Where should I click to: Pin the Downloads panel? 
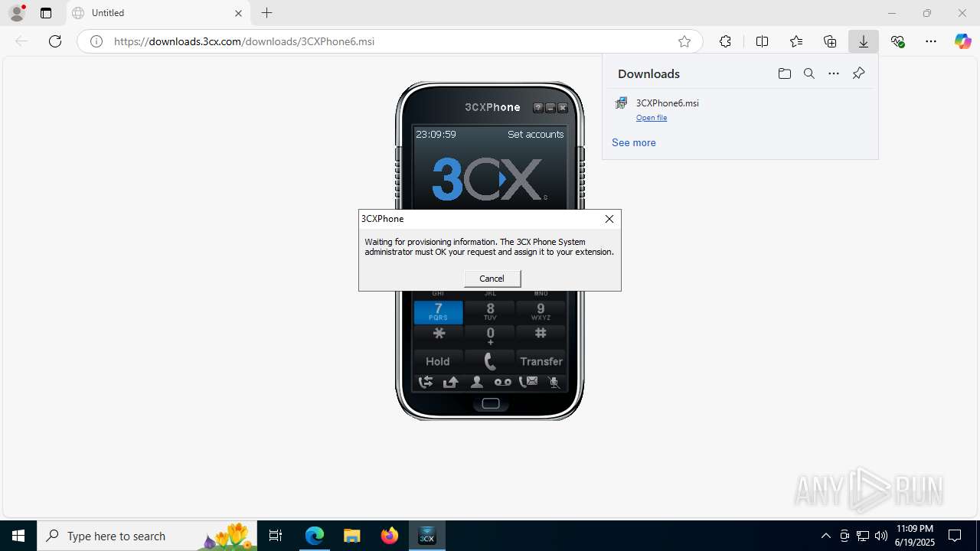858,73
